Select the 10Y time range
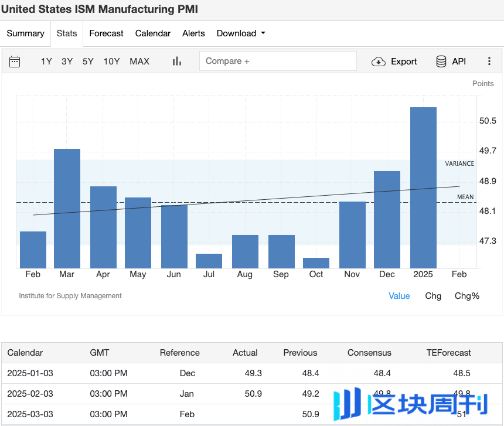 tap(111, 62)
